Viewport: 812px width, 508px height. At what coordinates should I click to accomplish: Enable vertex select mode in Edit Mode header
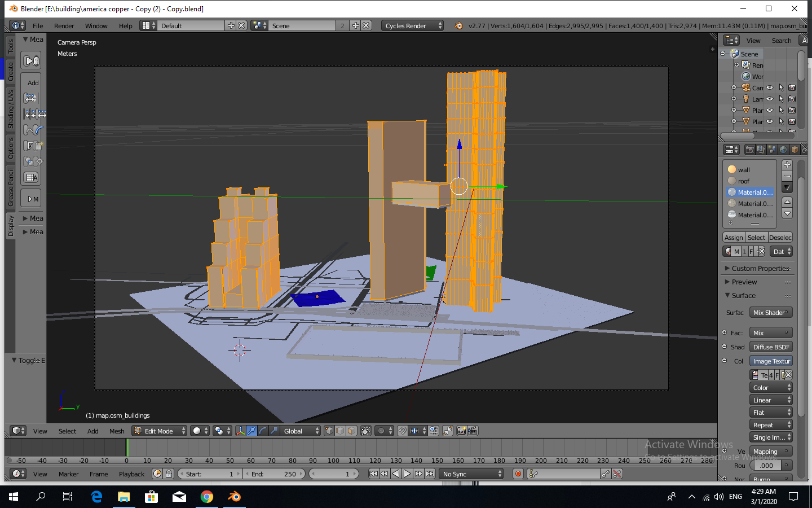(x=329, y=431)
